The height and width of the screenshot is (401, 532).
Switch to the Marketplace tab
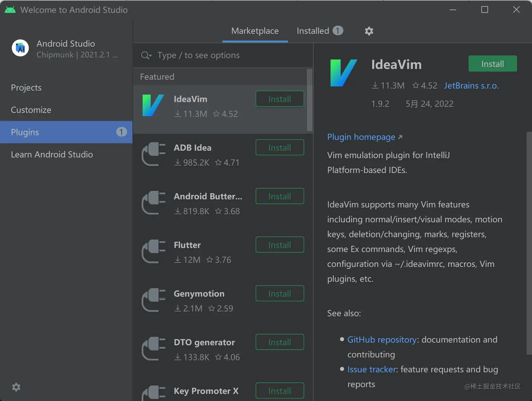[255, 31]
